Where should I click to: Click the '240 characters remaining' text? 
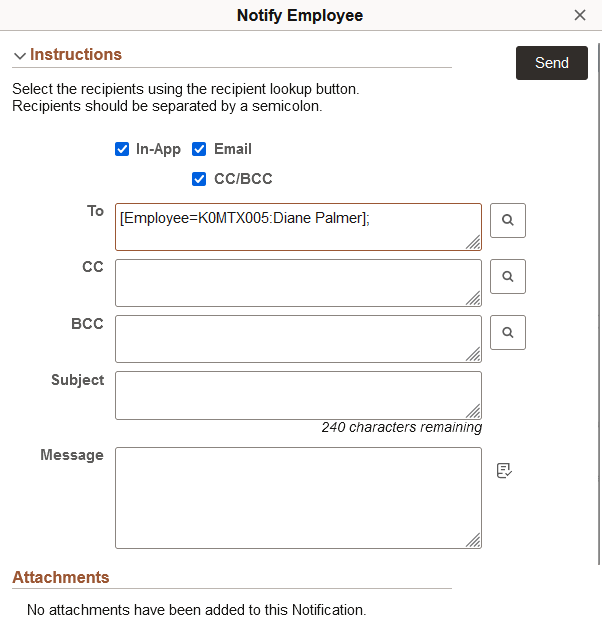(401, 427)
